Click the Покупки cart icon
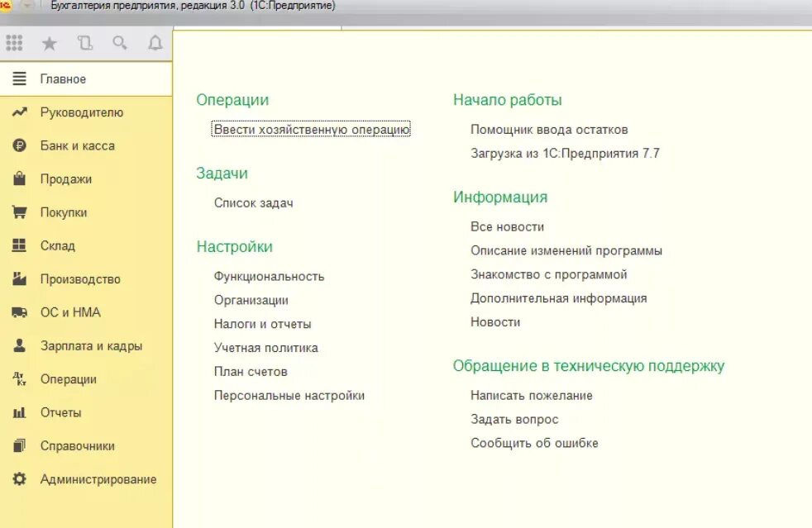Image resolution: width=812 pixels, height=528 pixels. coord(19,212)
